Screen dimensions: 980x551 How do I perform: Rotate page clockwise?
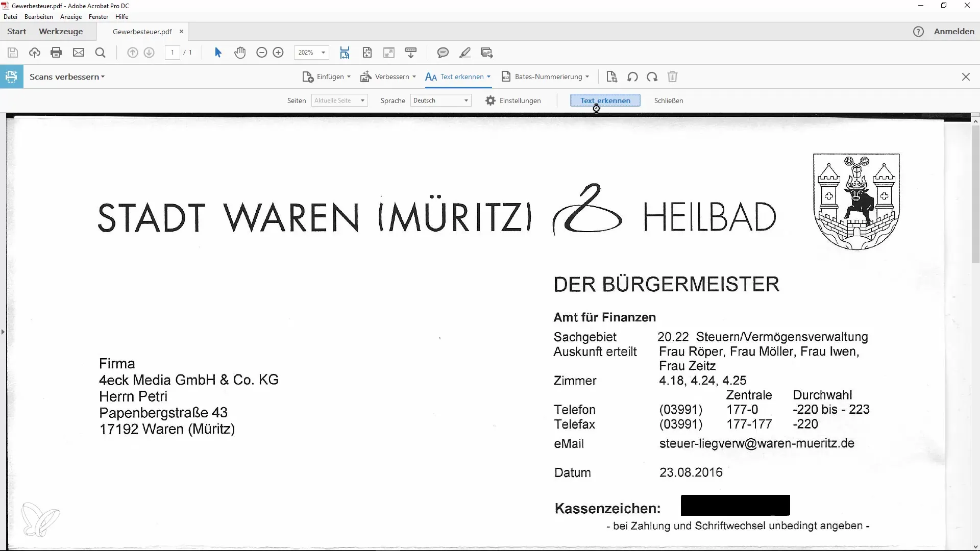[x=652, y=77]
